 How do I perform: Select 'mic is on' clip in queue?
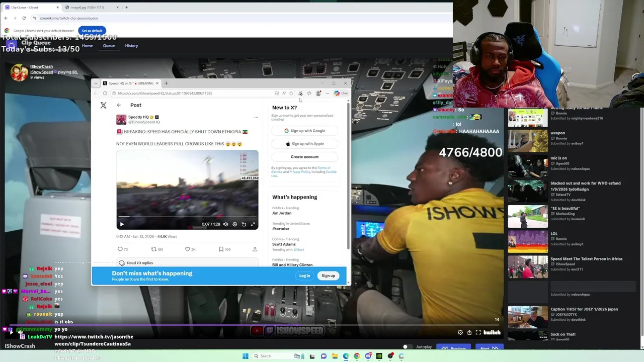528,166
